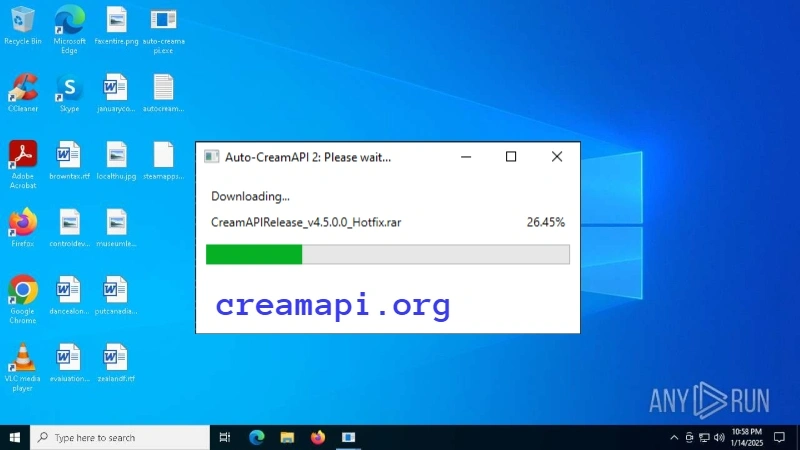Open VLC media player shortcut
Image resolution: width=800 pixels, height=450 pixels.
(22, 367)
